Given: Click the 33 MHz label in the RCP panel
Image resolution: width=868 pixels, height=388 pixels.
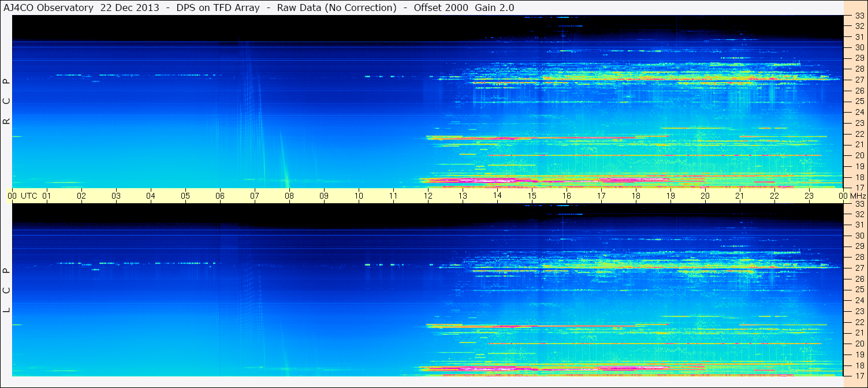Looking at the screenshot, I should [x=859, y=16].
